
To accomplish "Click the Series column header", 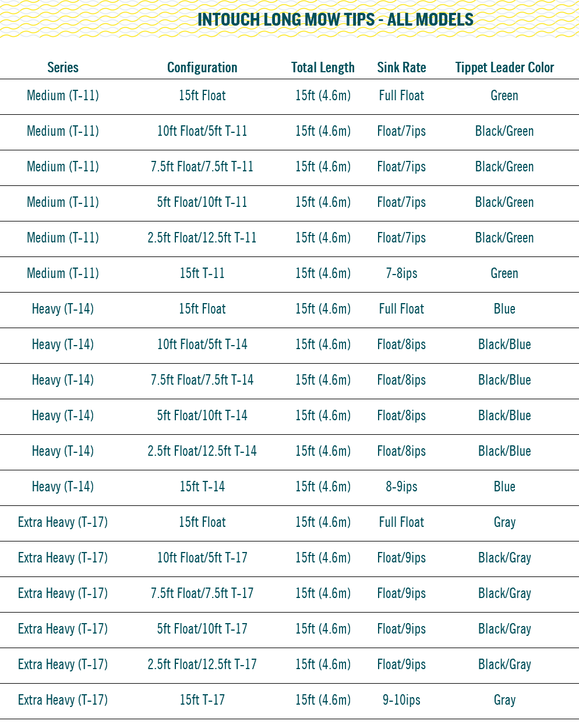I will coord(63,68).
